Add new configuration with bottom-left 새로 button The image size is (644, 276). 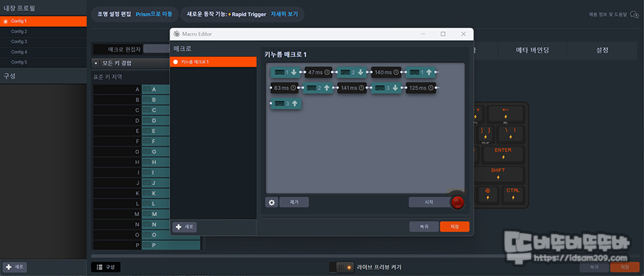(15, 267)
